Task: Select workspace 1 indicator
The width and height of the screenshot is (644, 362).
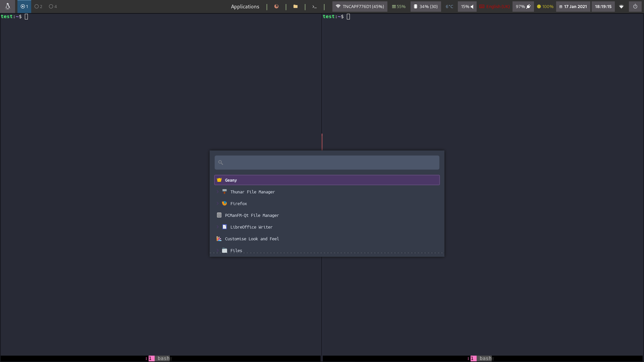Action: (24, 6)
